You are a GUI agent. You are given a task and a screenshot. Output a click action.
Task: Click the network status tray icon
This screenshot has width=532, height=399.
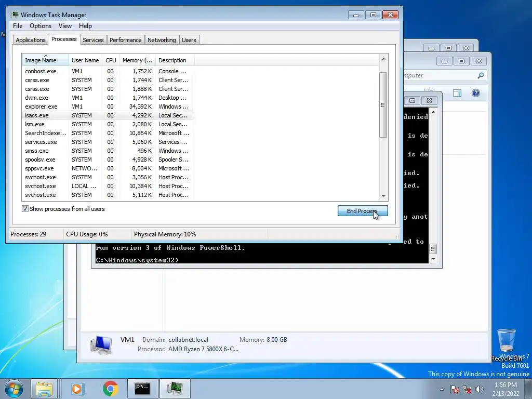pyautogui.click(x=467, y=389)
